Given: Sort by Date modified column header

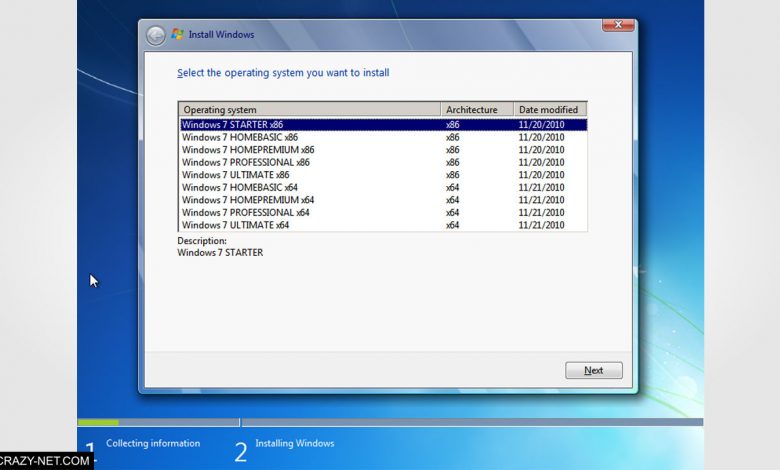Looking at the screenshot, I should click(550, 109).
